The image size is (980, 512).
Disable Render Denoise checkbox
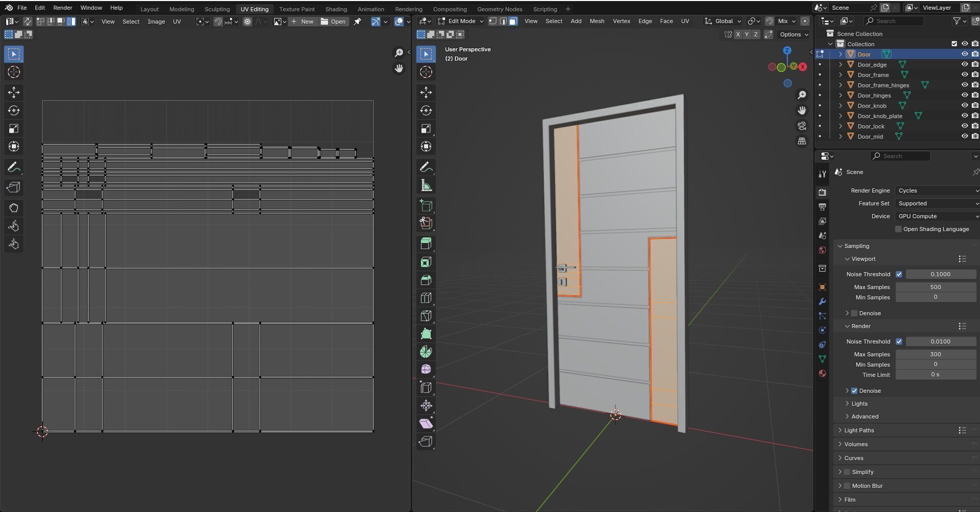coord(854,391)
